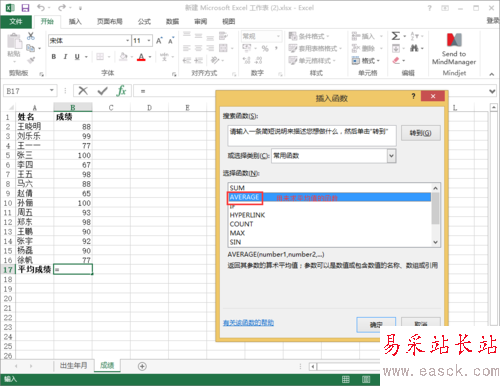Screen dimensions: 500x386
Task: Switch to the Review ribbon tab
Action: [200, 22]
